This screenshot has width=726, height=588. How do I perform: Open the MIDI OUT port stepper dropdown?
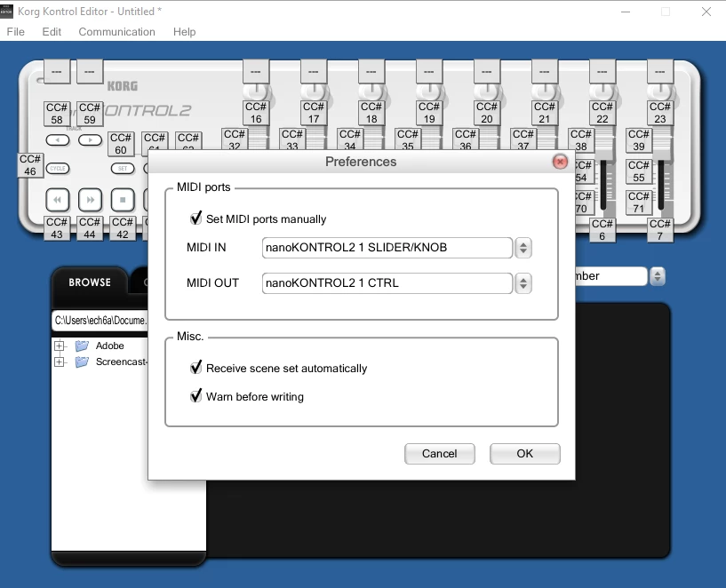(523, 283)
